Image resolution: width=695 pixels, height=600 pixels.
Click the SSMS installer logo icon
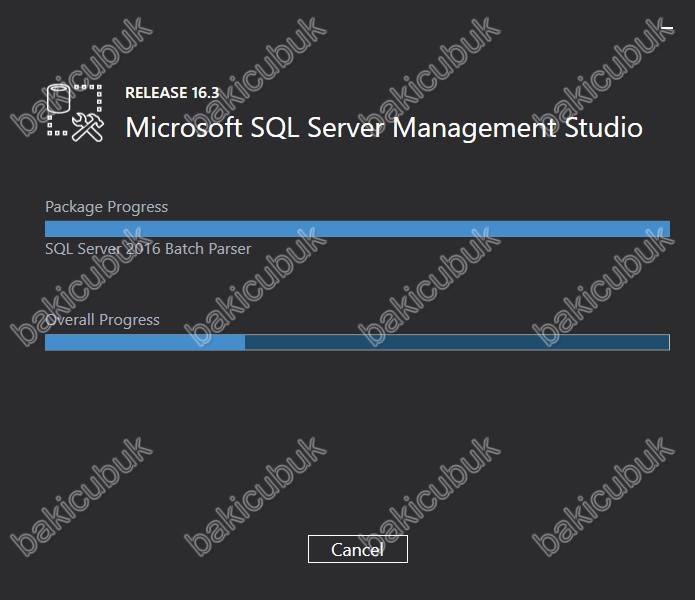point(75,113)
